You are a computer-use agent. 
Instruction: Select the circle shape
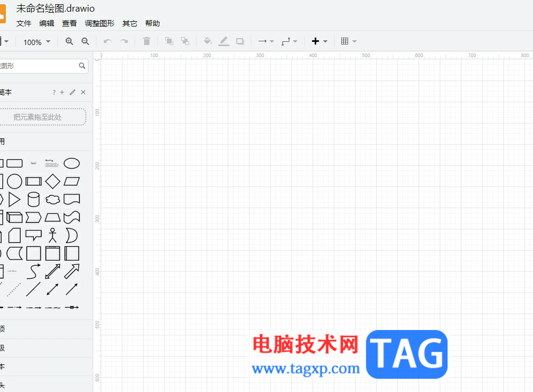coord(15,181)
